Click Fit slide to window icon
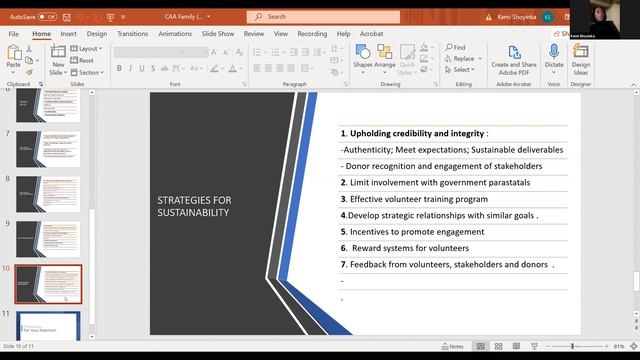 633,347
